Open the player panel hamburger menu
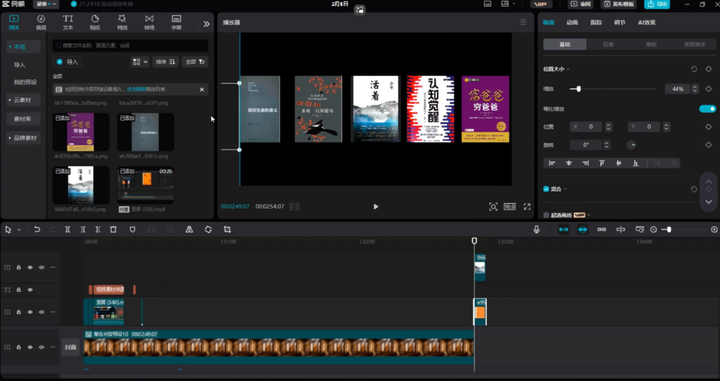 point(523,22)
